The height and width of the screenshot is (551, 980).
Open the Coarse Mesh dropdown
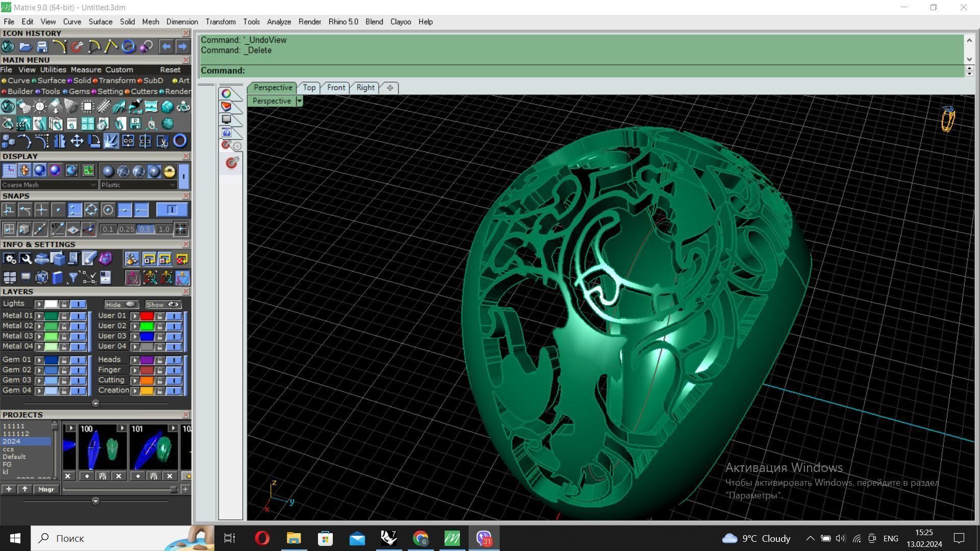pyautogui.click(x=48, y=185)
